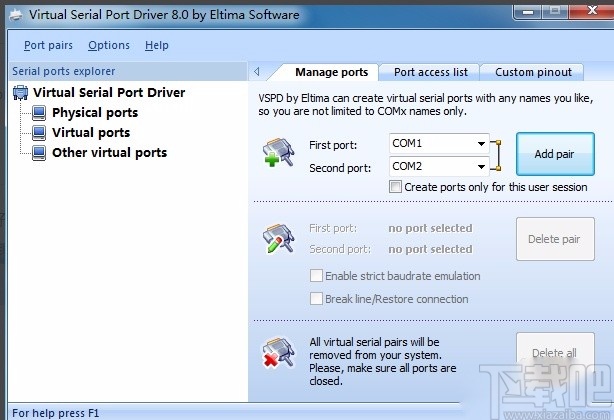Toggle Enable strict baudrate emulation checkbox
The image size is (614, 420).
tap(316, 276)
